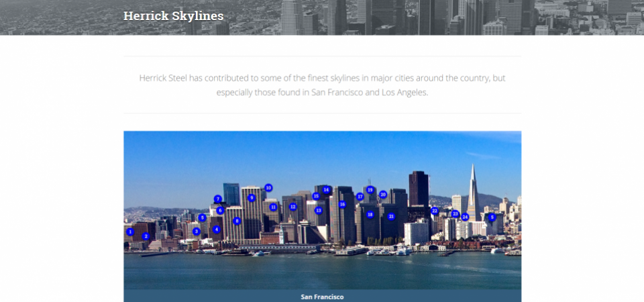Click the marker labeled 21
This screenshot has height=302, width=644.
pyautogui.click(x=391, y=216)
